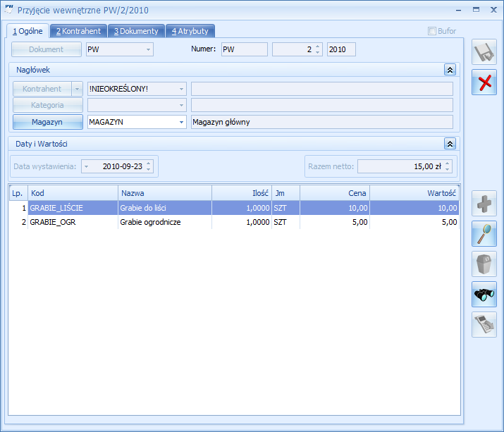Sort by the Kod column header

(73, 193)
